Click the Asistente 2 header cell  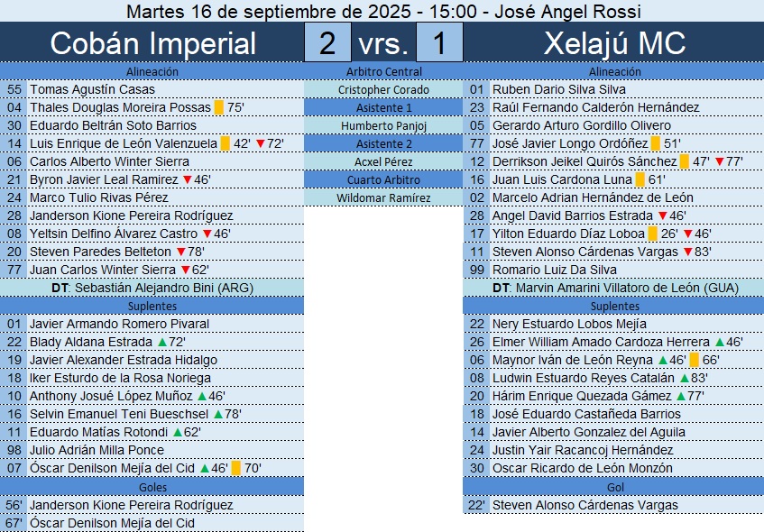click(x=383, y=143)
